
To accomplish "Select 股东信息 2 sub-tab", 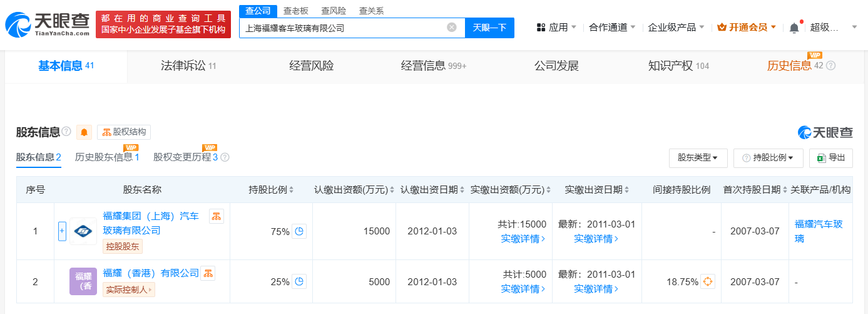I will click(38, 157).
